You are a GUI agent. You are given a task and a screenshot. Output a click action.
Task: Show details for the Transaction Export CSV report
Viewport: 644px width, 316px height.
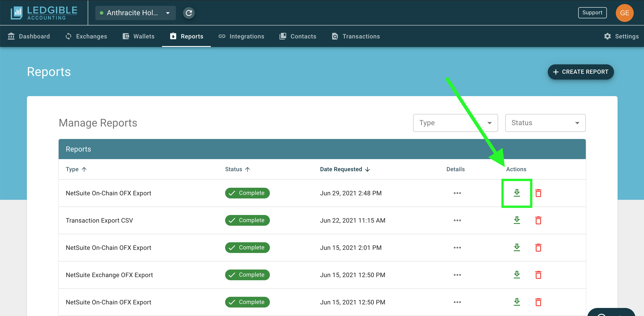point(457,220)
